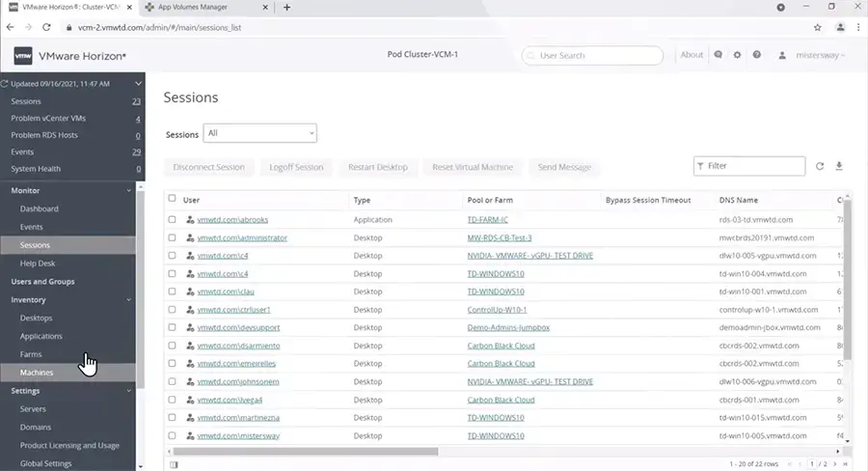The width and height of the screenshot is (868, 471).
Task: Click the Logoff Session button
Action: [296, 167]
